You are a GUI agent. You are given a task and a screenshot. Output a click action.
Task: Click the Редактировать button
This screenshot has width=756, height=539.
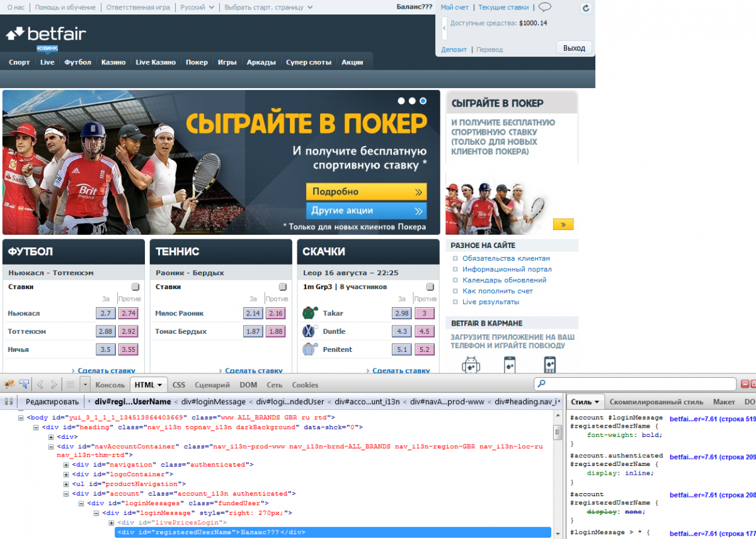click(x=52, y=402)
